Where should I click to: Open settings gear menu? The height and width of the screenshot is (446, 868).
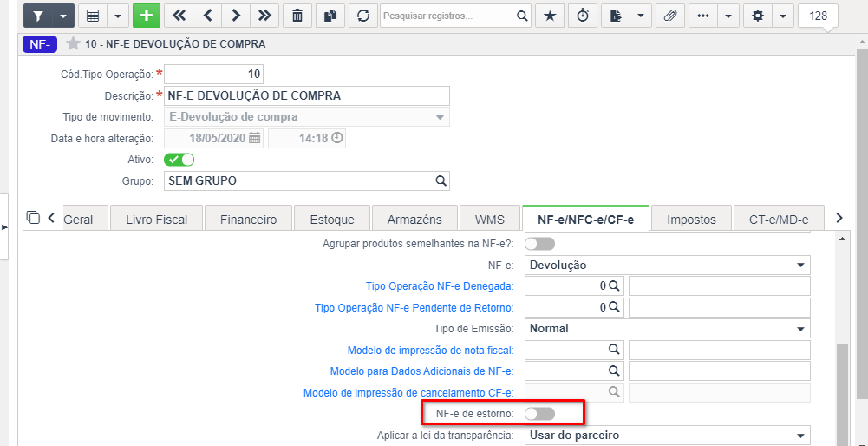tap(757, 16)
